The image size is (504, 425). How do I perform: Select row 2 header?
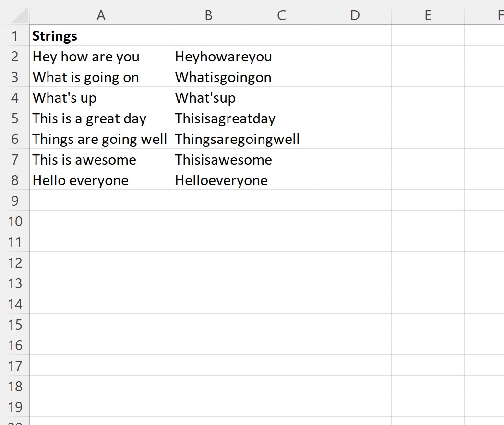pos(15,56)
